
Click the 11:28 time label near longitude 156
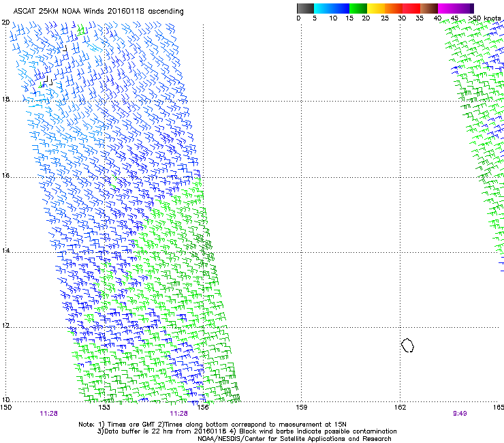point(178,414)
